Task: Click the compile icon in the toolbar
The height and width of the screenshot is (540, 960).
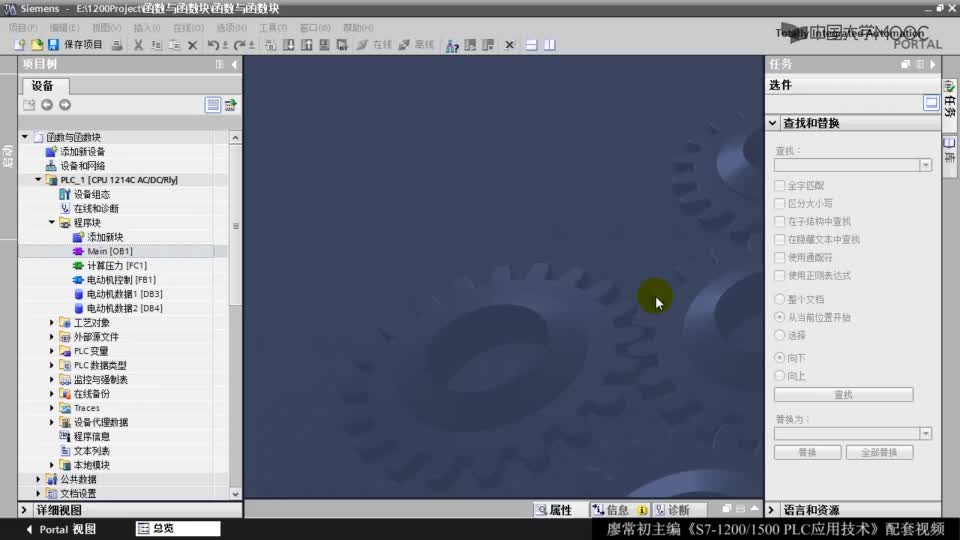Action: tap(270, 45)
